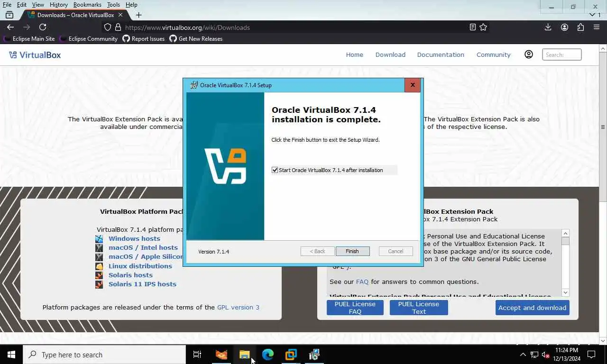Screen dimensions: 607x364
Task: Open the Firefox account icon
Action: [x=564, y=27]
